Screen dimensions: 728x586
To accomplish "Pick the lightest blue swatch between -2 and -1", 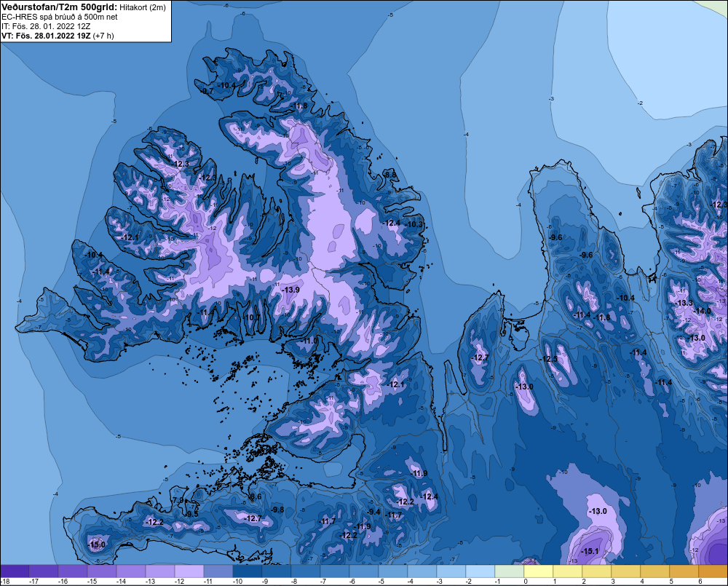I will coord(480,571).
